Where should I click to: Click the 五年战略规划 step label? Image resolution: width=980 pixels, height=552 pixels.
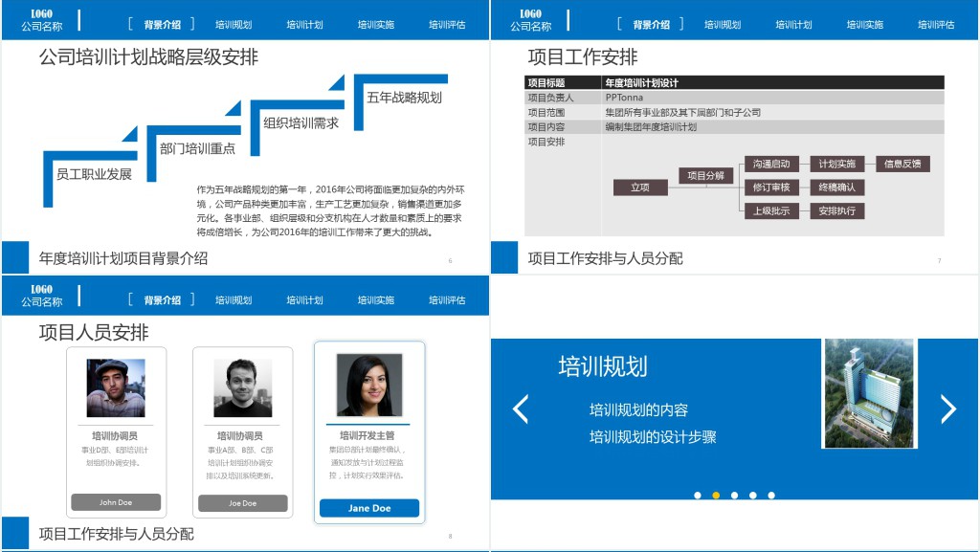404,98
